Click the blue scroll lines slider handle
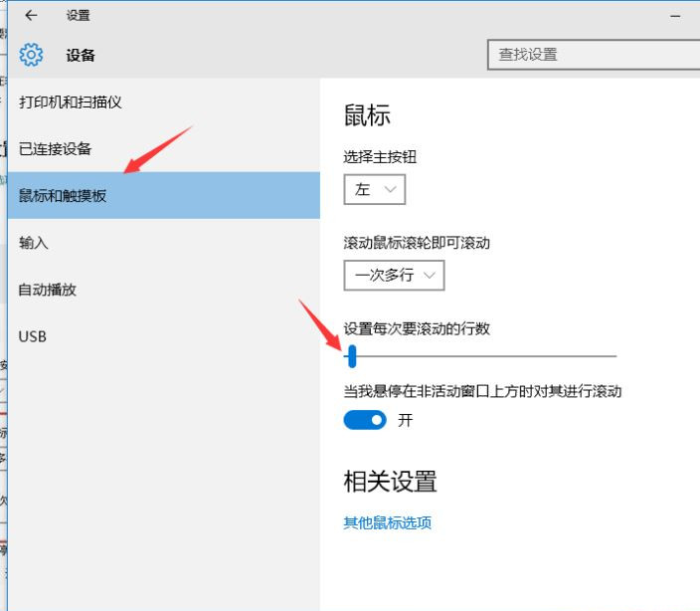The width and height of the screenshot is (700, 611). pyautogui.click(x=352, y=355)
